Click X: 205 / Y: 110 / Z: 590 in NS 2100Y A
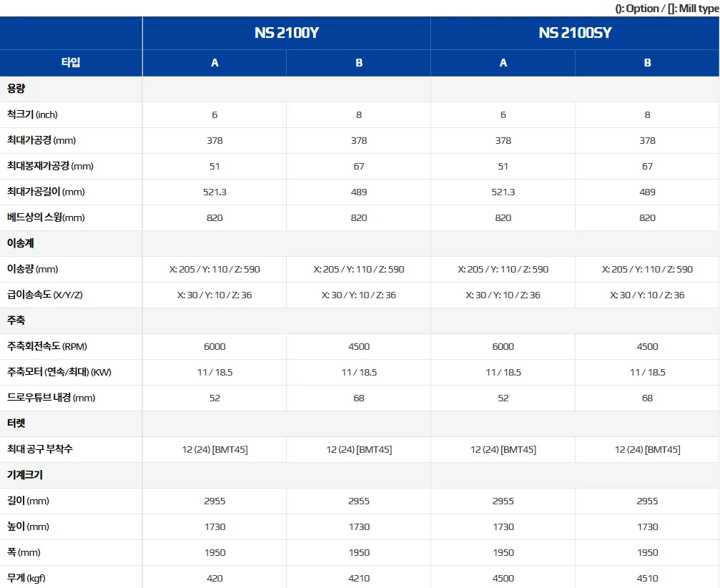 [214, 270]
